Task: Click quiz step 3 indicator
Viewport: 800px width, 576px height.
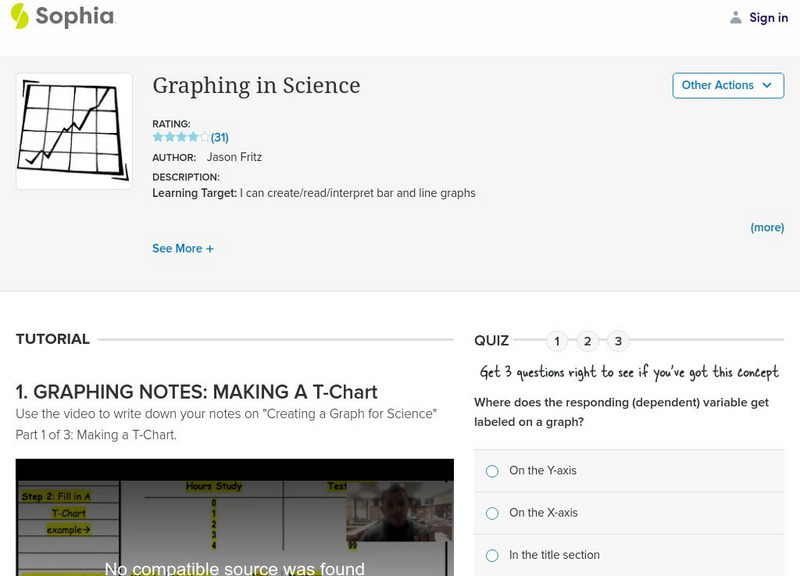Action: (x=620, y=340)
